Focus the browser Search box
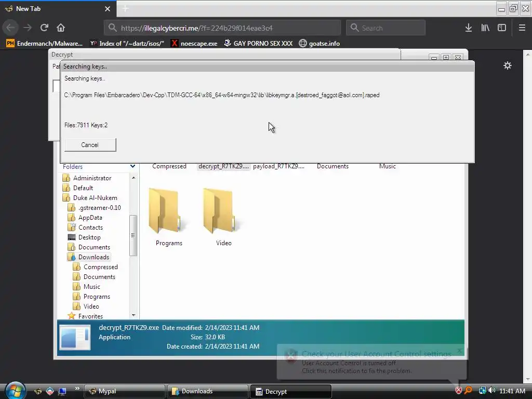Screen dimensions: 532x399 (386, 28)
